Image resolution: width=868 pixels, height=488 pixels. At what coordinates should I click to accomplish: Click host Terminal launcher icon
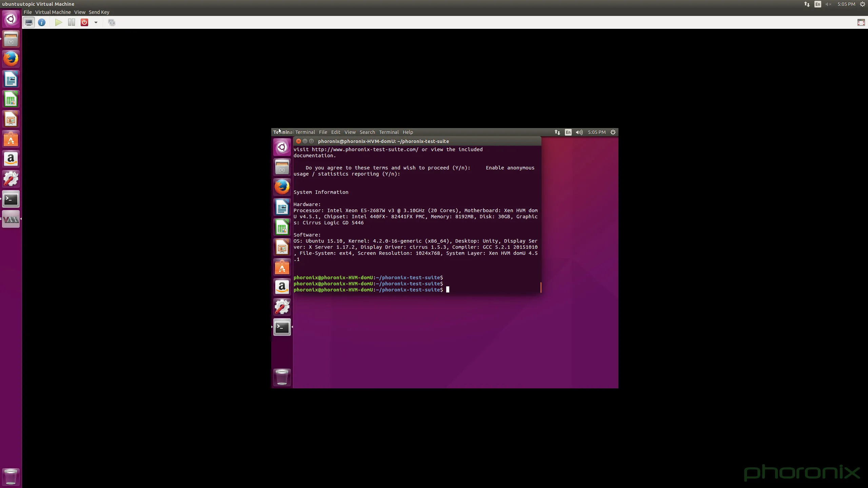(x=11, y=199)
